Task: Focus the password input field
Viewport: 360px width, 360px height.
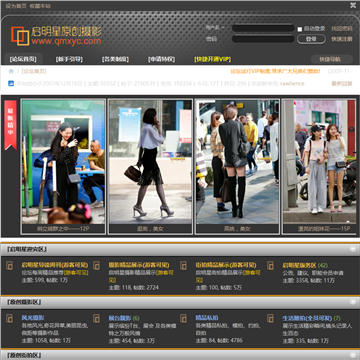Action: 263,39
